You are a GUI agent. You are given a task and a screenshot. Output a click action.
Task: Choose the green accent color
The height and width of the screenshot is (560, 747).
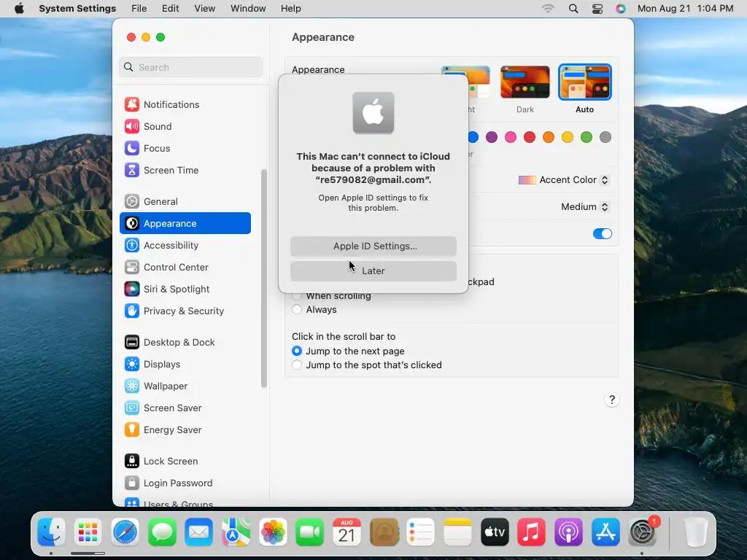587,137
